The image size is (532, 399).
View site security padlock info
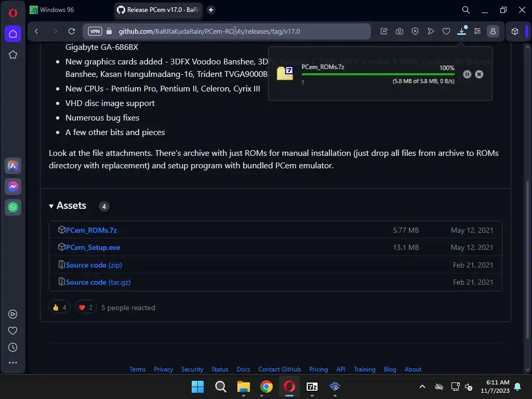coord(109,31)
